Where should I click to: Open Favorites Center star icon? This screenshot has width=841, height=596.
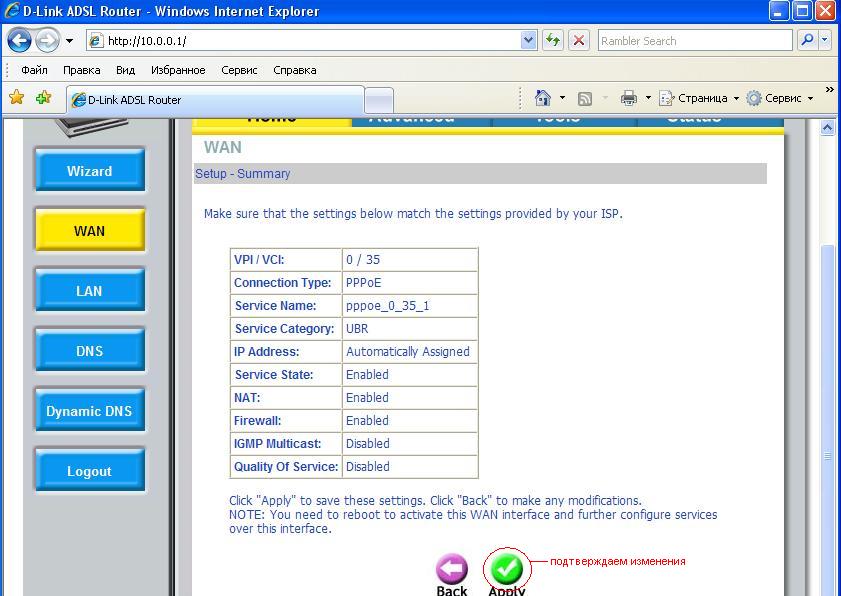pos(17,98)
